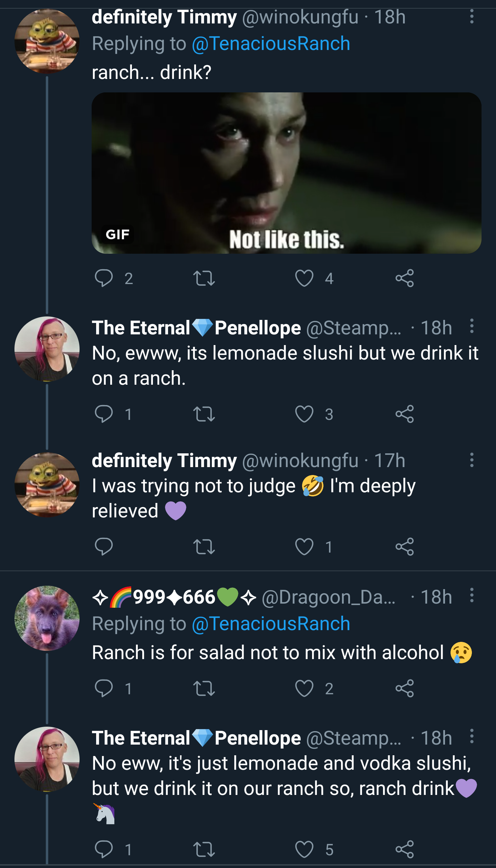Like the lemonade slushi on a ranch tweet
The image size is (496, 868).
[x=304, y=414]
